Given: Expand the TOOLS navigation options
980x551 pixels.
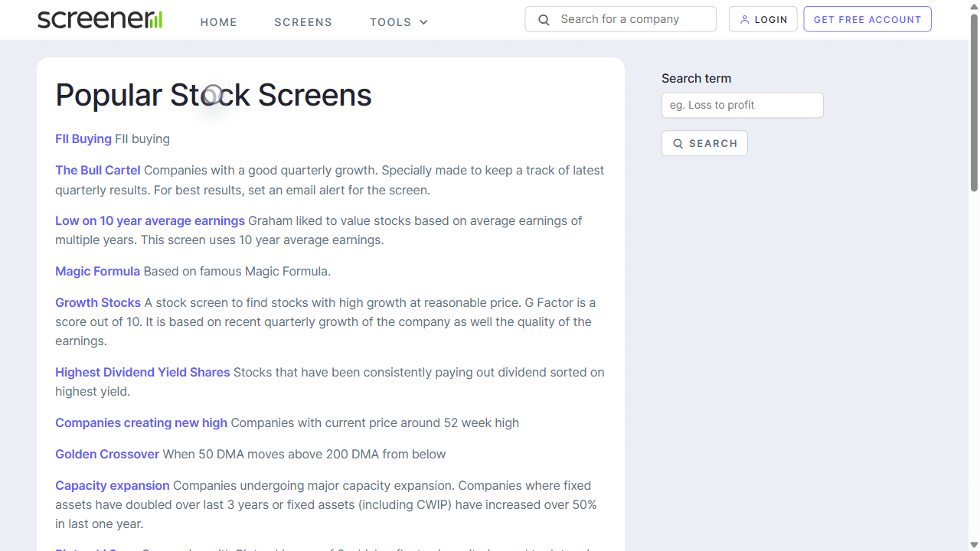Looking at the screenshot, I should point(398,22).
